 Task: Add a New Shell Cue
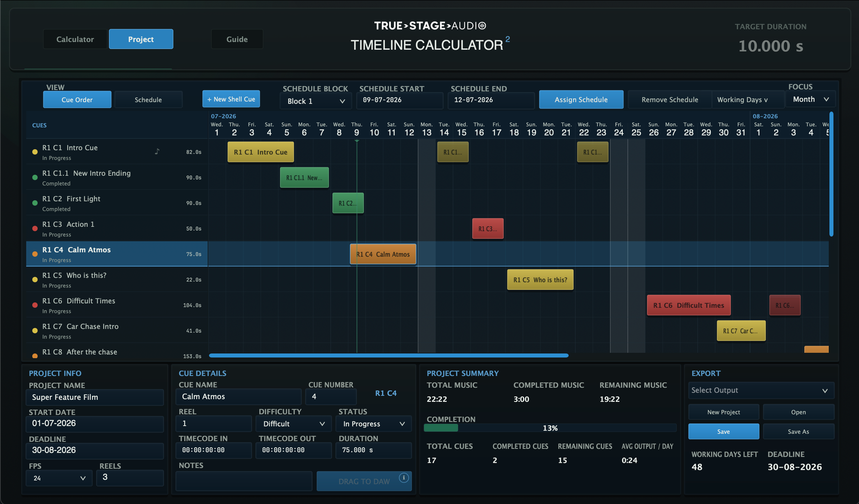pyautogui.click(x=231, y=99)
